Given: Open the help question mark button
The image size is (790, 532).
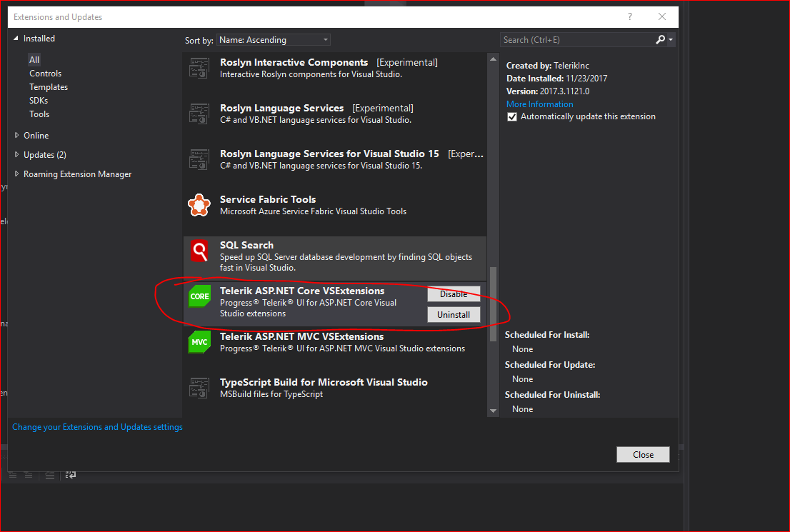Looking at the screenshot, I should 630,16.
